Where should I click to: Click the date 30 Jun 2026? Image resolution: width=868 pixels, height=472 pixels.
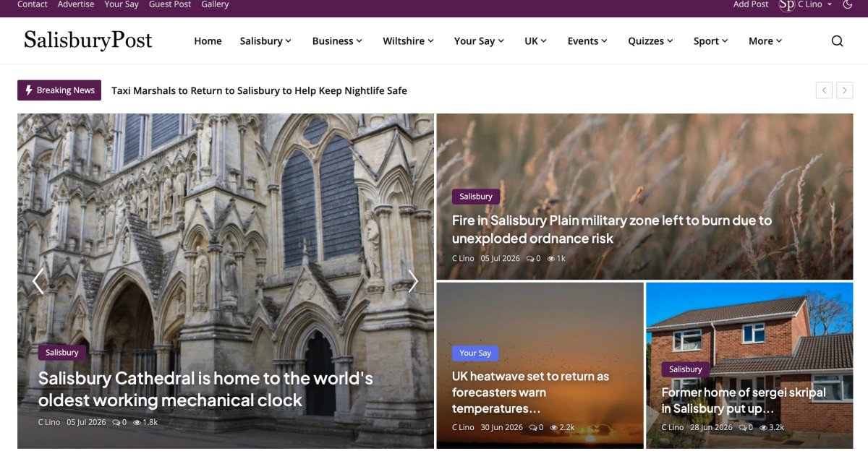[x=501, y=428]
